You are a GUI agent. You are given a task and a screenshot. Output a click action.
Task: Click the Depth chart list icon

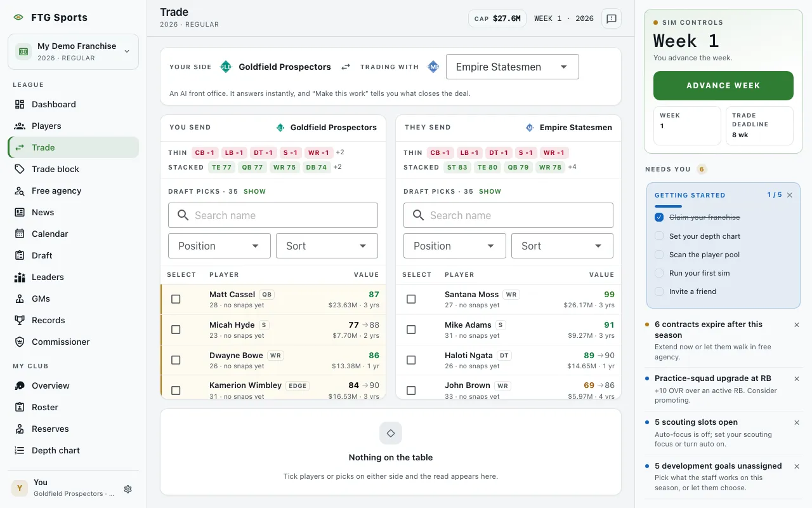[20, 450]
